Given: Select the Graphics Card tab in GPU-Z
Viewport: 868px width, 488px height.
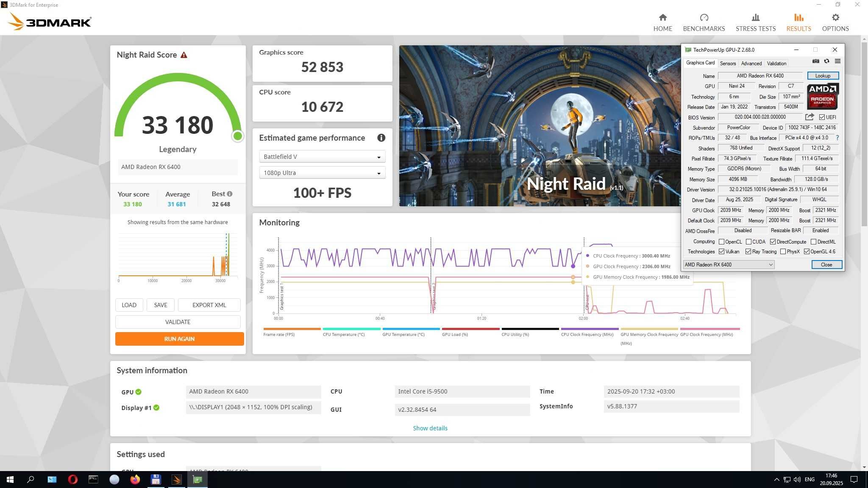Looking at the screenshot, I should click(700, 63).
